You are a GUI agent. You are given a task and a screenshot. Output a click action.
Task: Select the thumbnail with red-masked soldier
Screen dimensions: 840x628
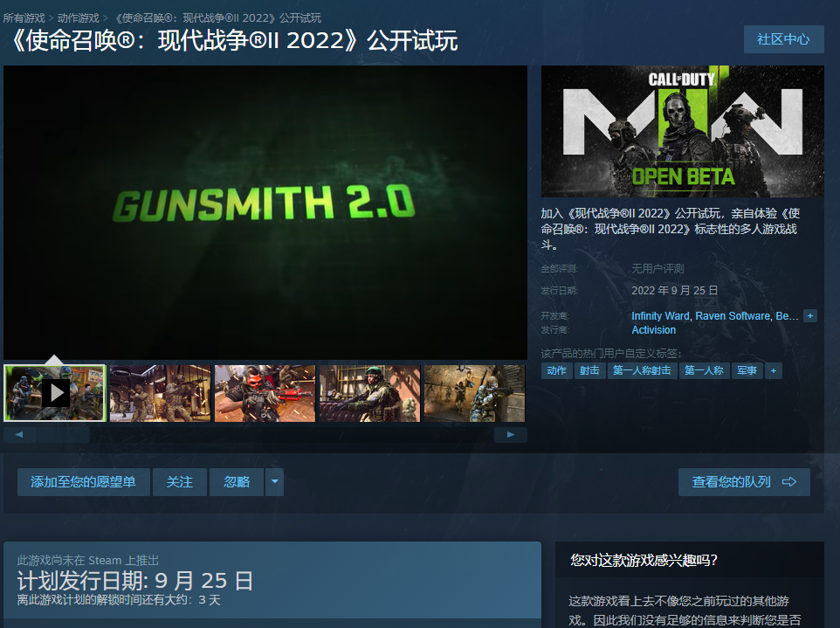tap(265, 393)
